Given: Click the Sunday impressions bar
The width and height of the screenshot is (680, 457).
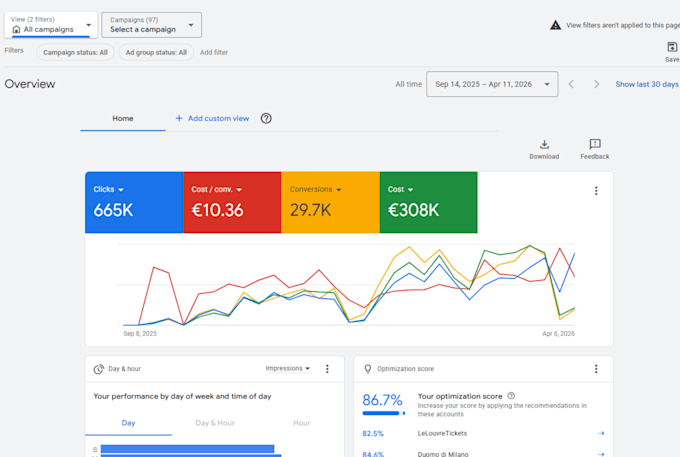Looking at the screenshot, I should pyautogui.click(x=187, y=449).
